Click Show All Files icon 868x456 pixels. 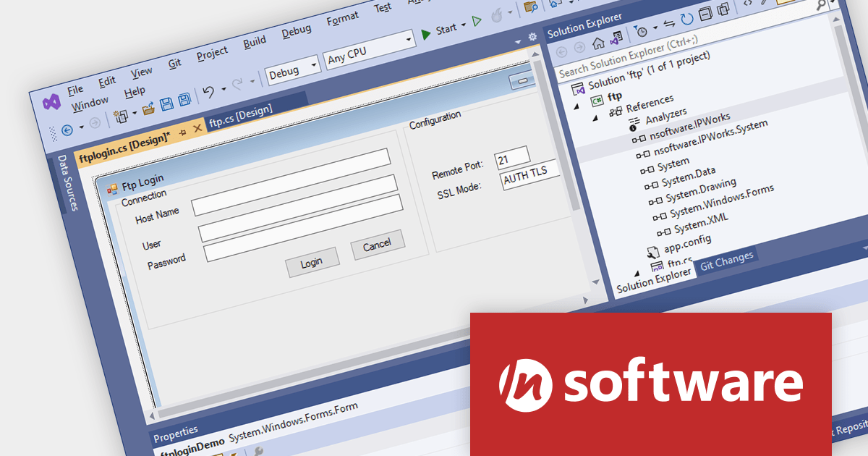click(x=722, y=9)
